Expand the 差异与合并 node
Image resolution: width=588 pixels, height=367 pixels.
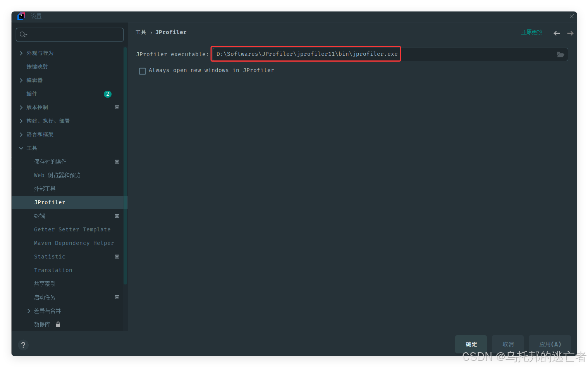tap(29, 311)
